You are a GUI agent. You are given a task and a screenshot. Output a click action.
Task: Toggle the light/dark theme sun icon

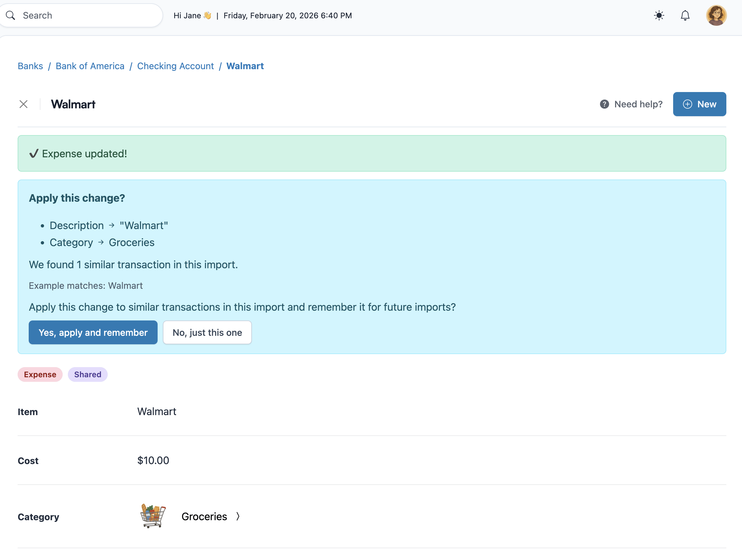[659, 15]
